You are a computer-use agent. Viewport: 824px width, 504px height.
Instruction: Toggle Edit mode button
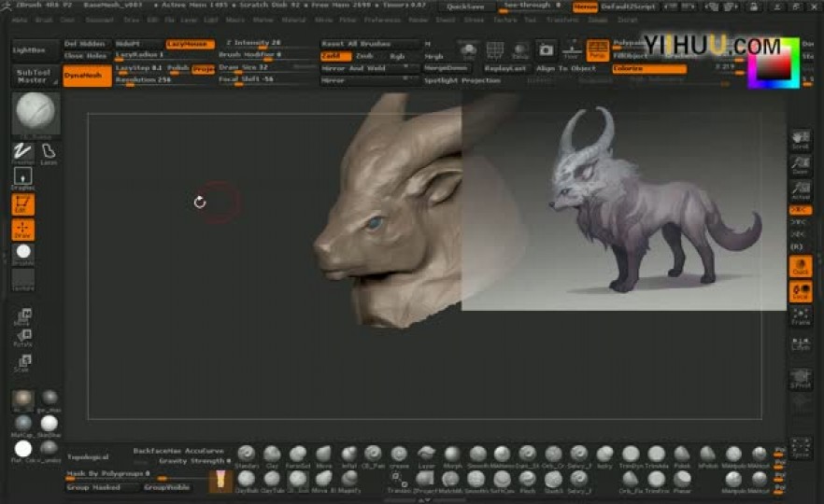point(22,204)
